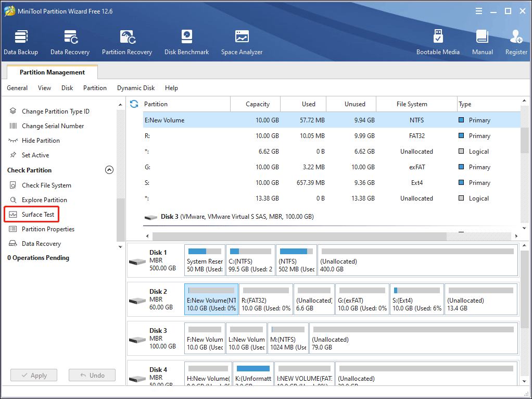Open the Partition menu

coord(95,88)
